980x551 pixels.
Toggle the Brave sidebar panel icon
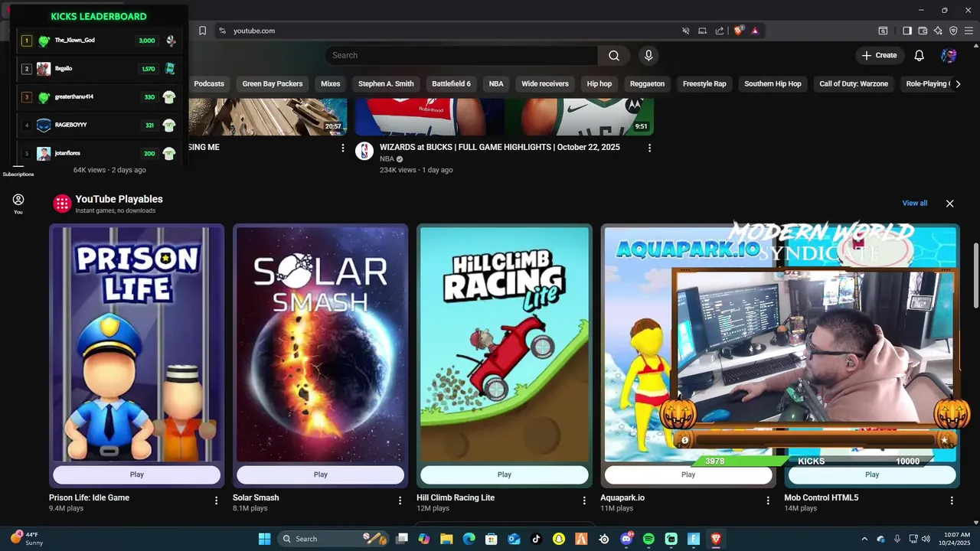(907, 31)
